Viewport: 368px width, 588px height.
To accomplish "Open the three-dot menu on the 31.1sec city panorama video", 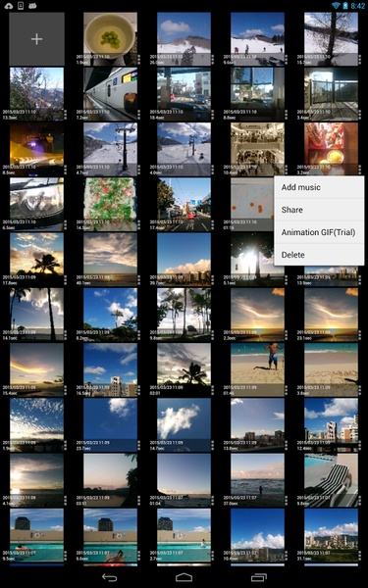I will point(359,556).
